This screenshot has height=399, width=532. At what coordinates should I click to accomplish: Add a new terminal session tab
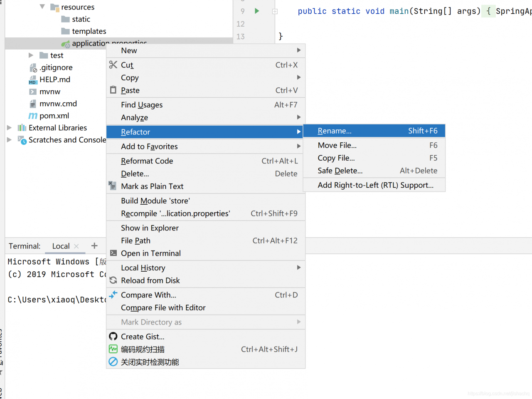click(x=94, y=246)
